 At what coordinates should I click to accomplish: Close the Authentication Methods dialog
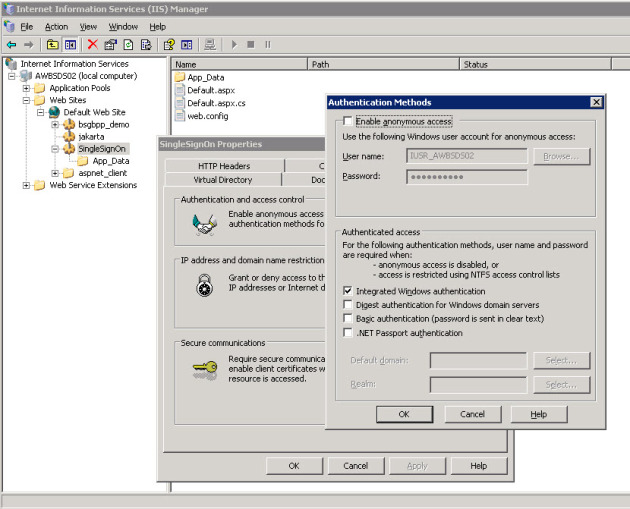point(596,102)
